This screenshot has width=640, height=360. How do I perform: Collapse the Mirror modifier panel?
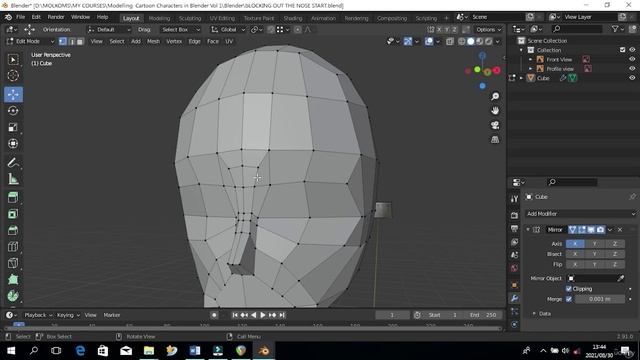pos(528,230)
